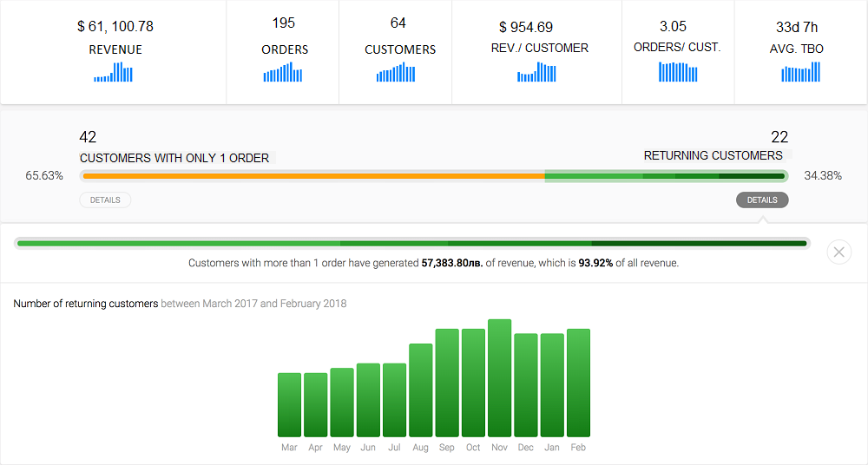This screenshot has height=465, width=868.
Task: Click the Returning Customers label
Action: coord(713,156)
